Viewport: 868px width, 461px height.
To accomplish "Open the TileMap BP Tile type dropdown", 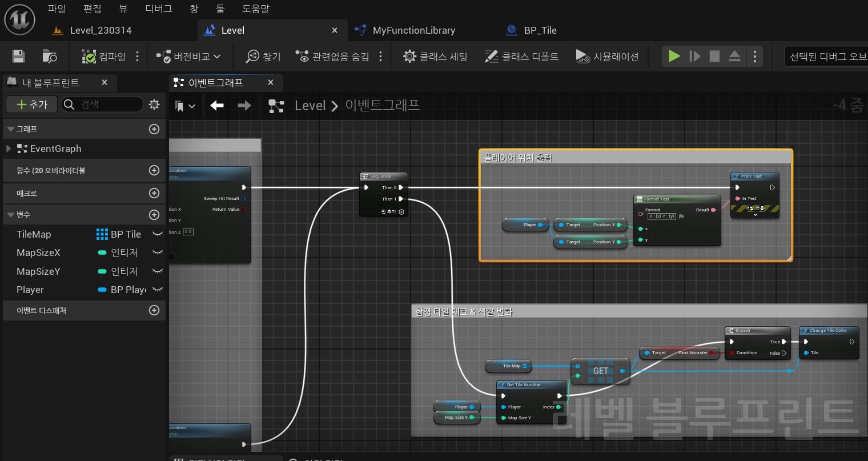I will 119,234.
